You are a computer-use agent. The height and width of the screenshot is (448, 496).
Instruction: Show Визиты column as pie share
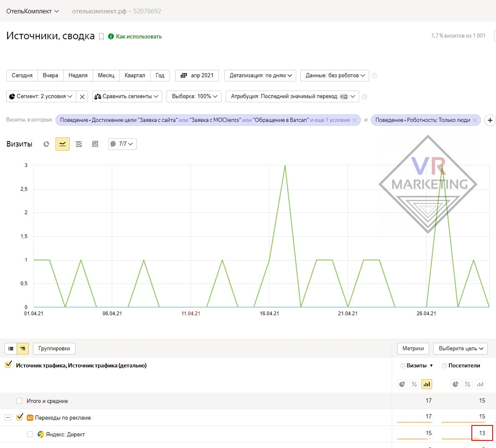pyautogui.click(x=402, y=385)
